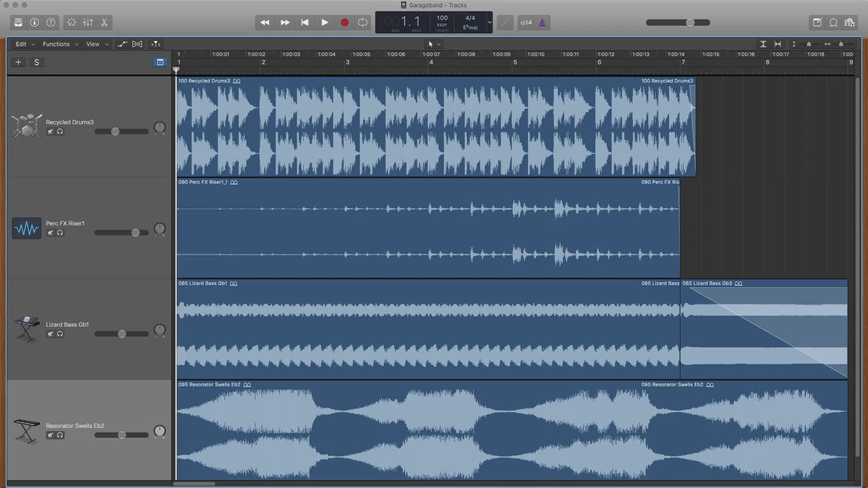868x488 pixels.
Task: Expand the LCD display mode chevron
Action: (x=490, y=22)
